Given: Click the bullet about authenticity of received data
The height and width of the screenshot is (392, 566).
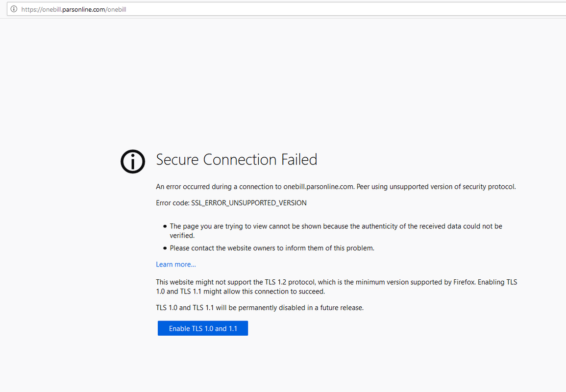Looking at the screenshot, I should click(x=336, y=231).
